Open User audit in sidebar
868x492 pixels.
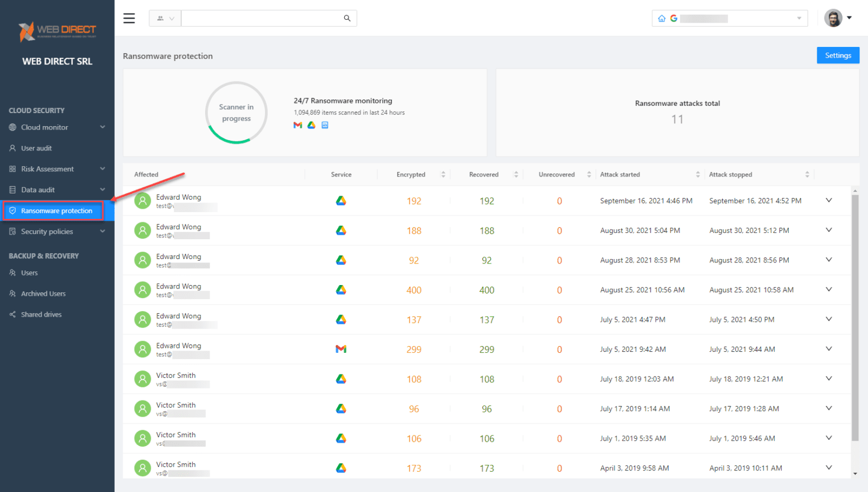[x=36, y=148]
